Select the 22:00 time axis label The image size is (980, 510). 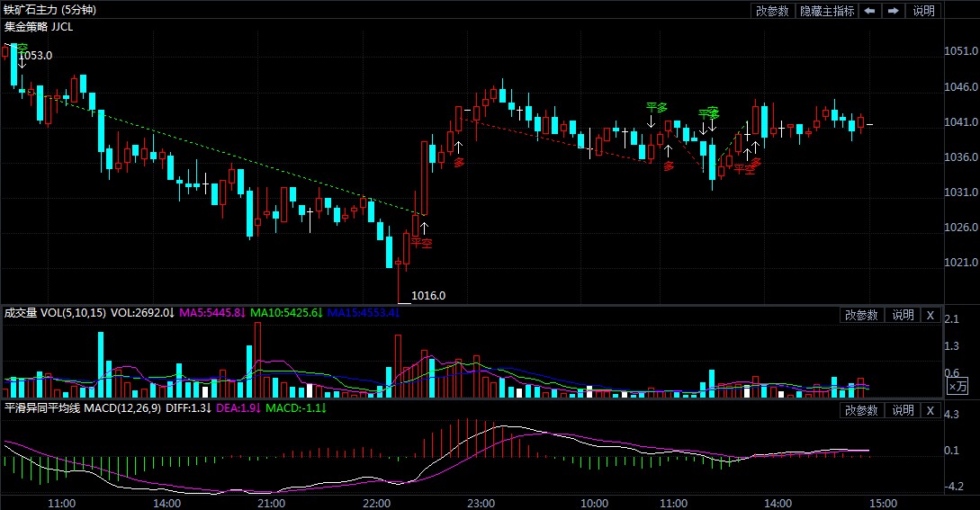tap(375, 503)
